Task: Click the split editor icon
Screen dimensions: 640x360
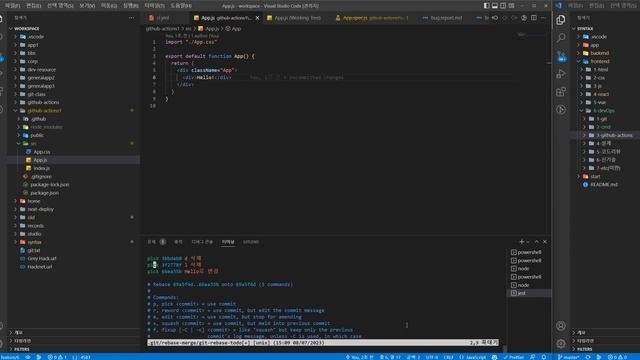Action: (x=534, y=18)
